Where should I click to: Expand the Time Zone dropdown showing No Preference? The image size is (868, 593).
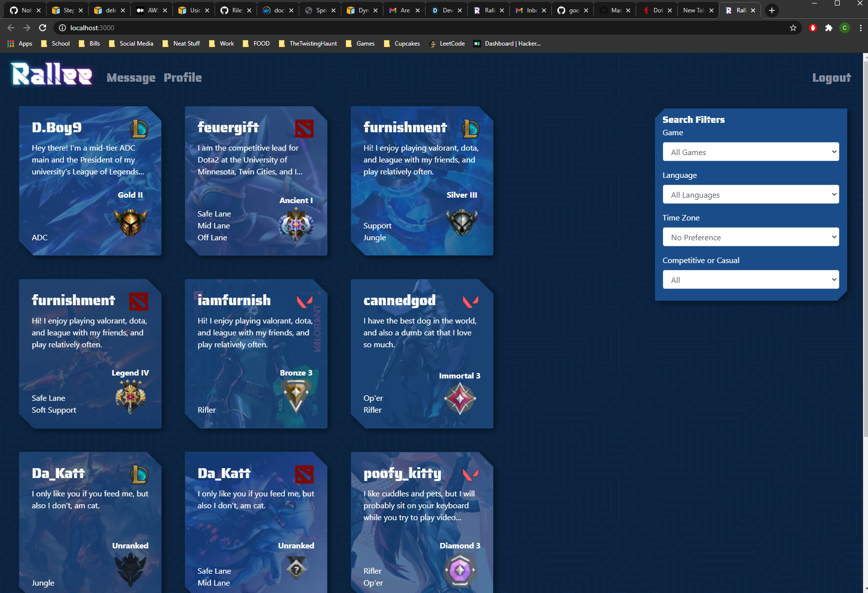751,237
